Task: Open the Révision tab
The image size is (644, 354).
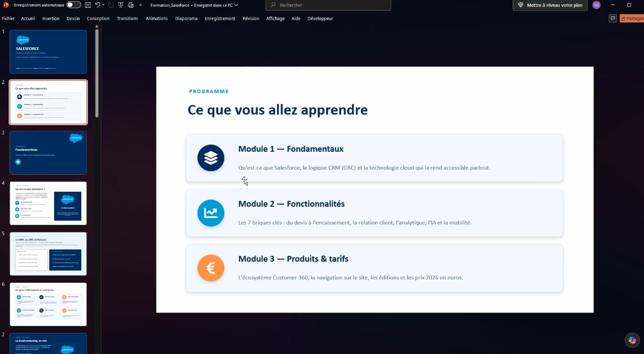Action: point(251,19)
